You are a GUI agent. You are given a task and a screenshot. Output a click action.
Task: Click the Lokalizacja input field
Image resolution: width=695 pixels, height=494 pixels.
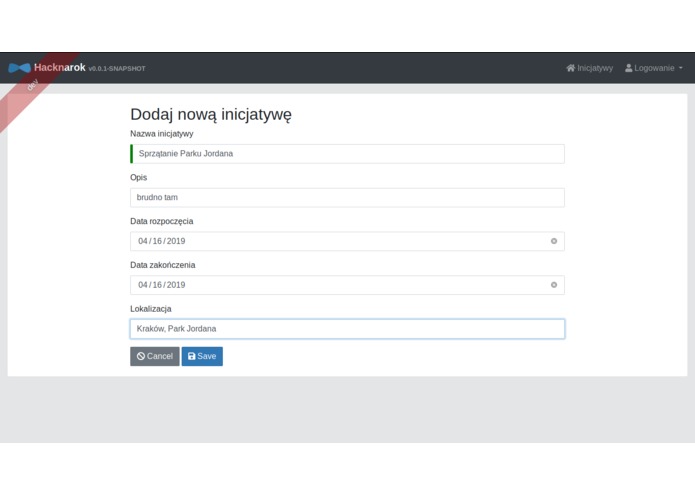347,329
